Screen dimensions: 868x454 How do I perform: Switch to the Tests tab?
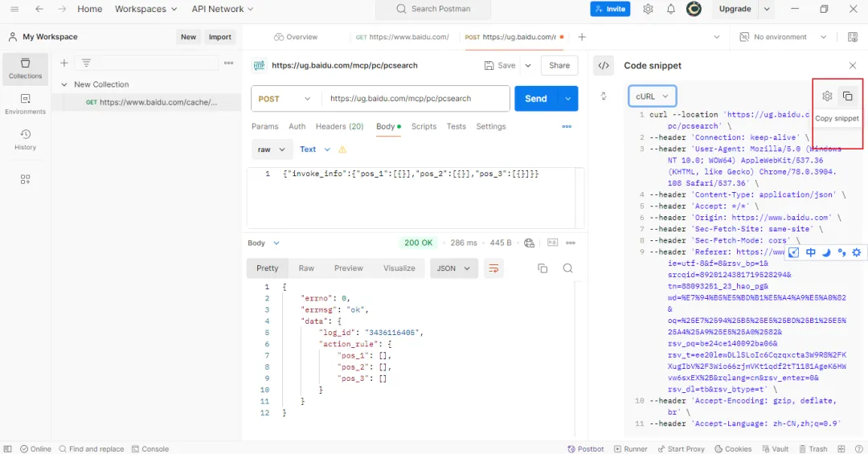tap(457, 127)
